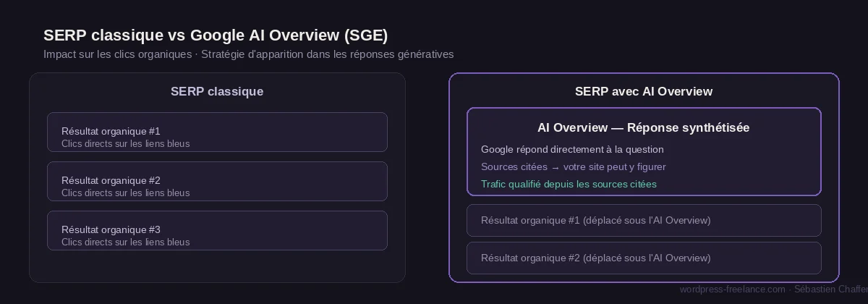
Task: Select the 'SERP avec AI Overview' panel heading
Action: (644, 91)
